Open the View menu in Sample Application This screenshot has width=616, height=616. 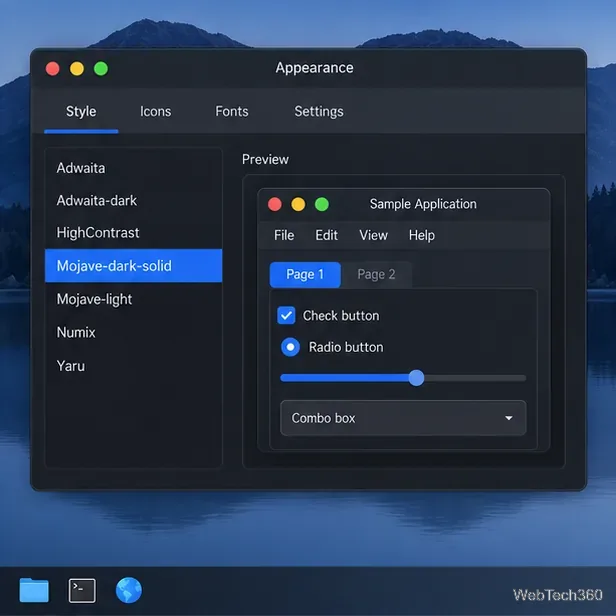pyautogui.click(x=374, y=235)
